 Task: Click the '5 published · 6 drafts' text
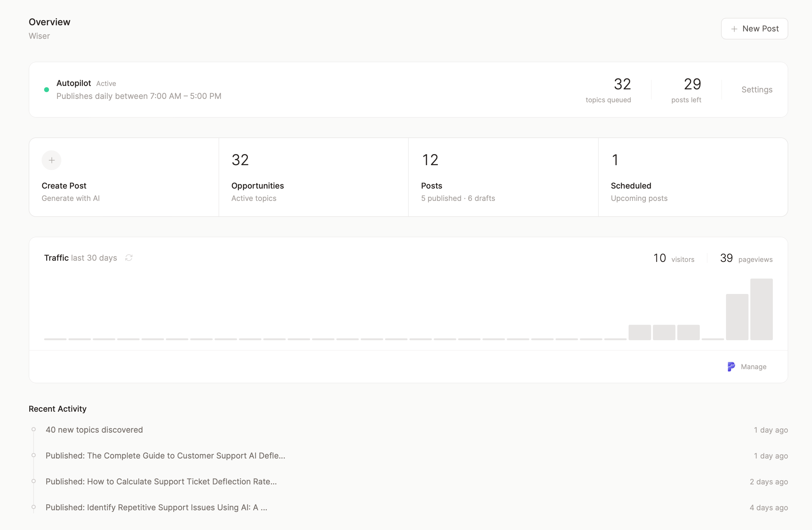(458, 198)
